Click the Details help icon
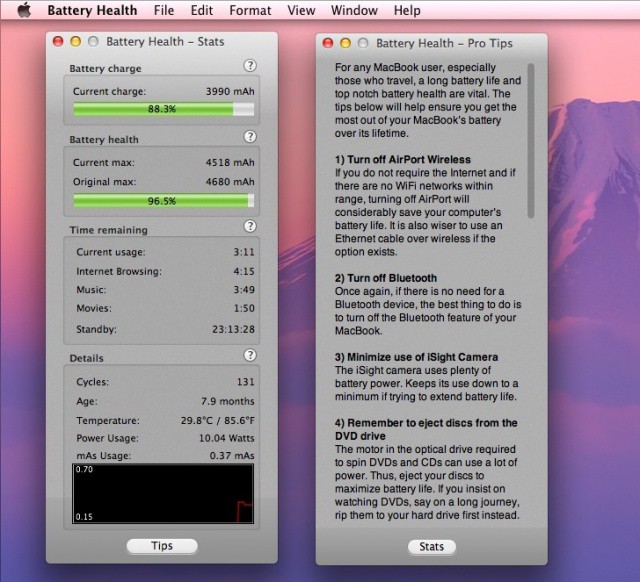640x582 pixels. pyautogui.click(x=250, y=355)
